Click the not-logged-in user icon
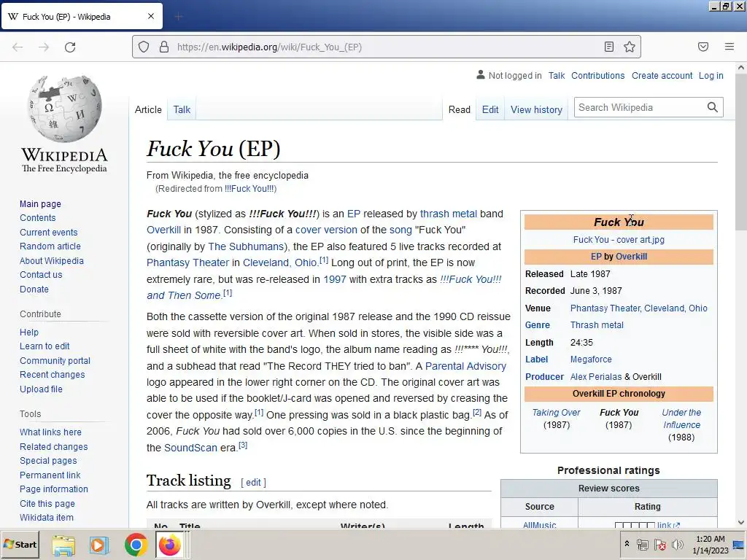 pos(481,75)
